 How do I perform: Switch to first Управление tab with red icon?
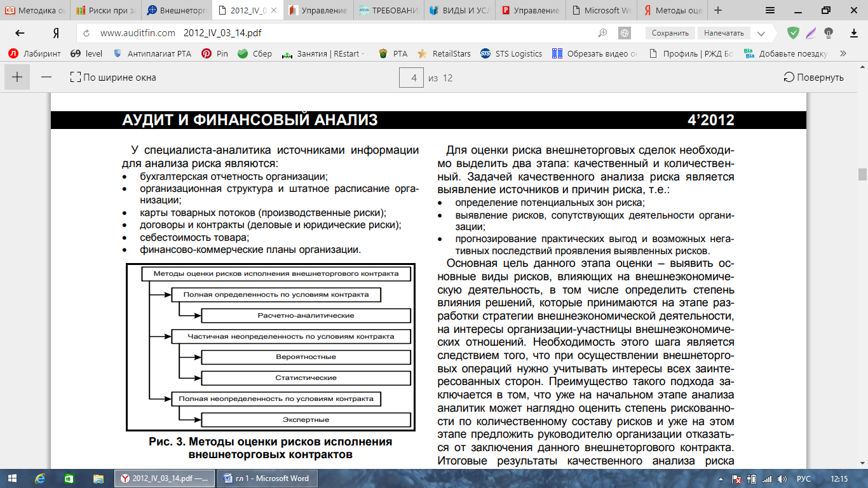pos(318,10)
